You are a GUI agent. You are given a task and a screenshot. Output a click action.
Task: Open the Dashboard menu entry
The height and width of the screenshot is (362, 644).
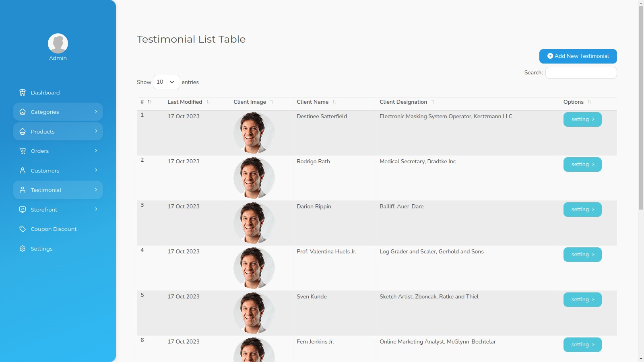pos(45,93)
